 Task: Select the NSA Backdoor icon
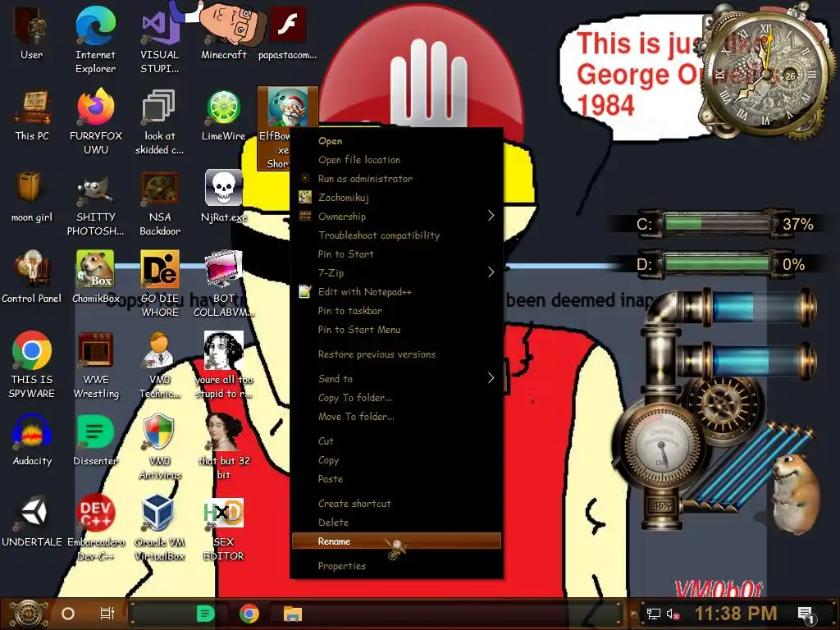click(x=159, y=203)
